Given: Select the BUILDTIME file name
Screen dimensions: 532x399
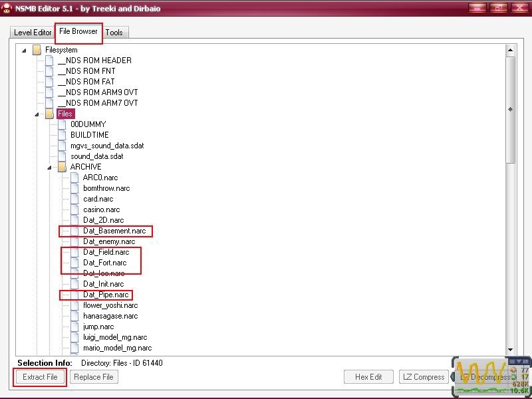Looking at the screenshot, I should click(90, 135).
